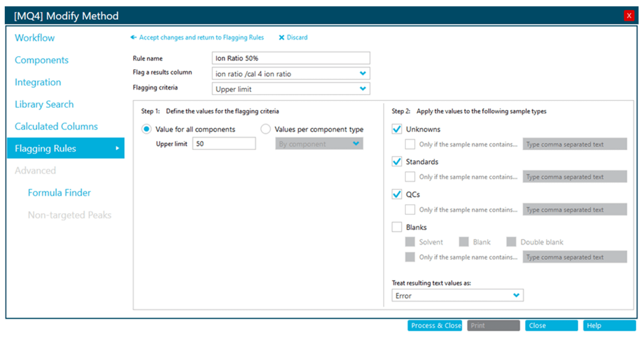Uncheck the Unknowns sample type checkbox
The image size is (644, 338).
pyautogui.click(x=397, y=129)
